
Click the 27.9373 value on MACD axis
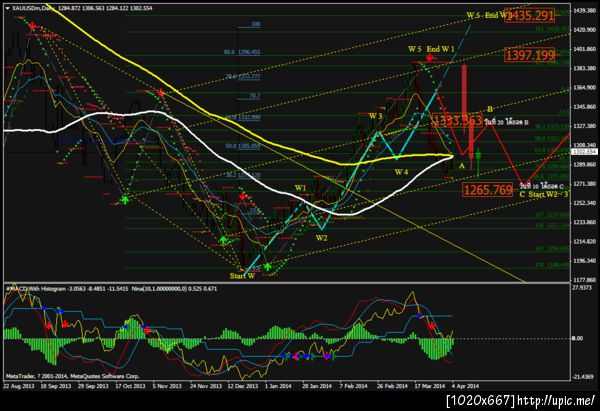pyautogui.click(x=583, y=287)
